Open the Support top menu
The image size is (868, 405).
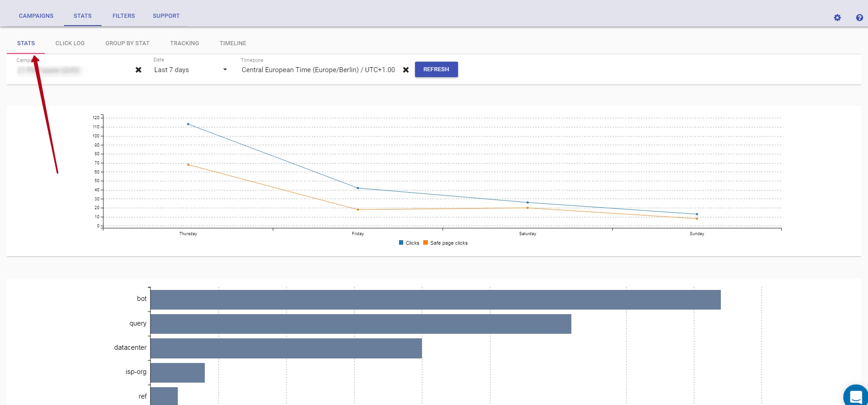click(x=166, y=16)
